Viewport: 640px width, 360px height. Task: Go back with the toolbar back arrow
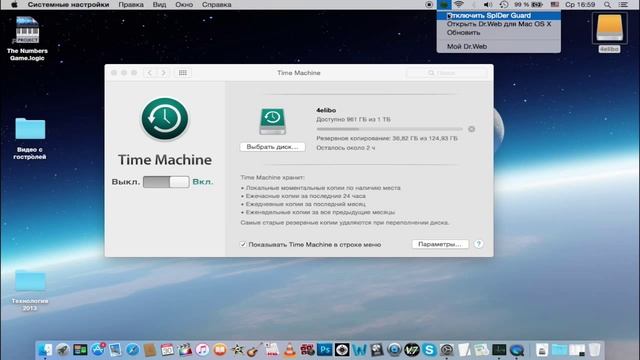(150, 73)
